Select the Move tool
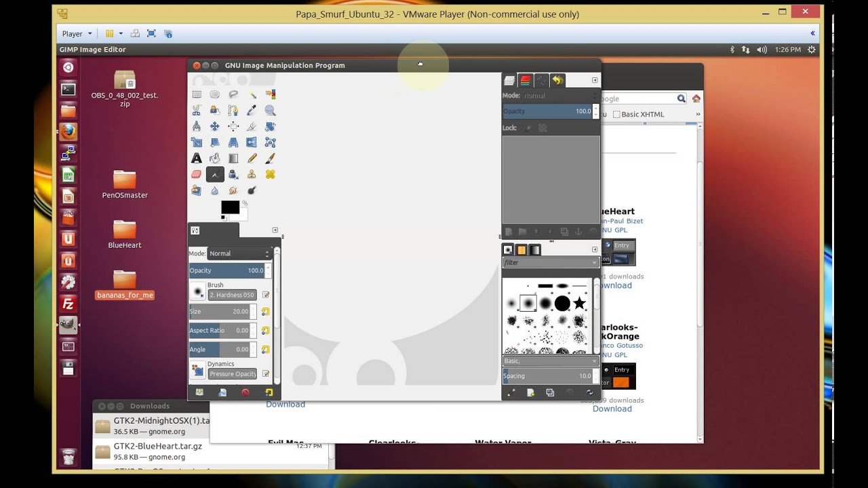868x488 pixels. coord(215,126)
